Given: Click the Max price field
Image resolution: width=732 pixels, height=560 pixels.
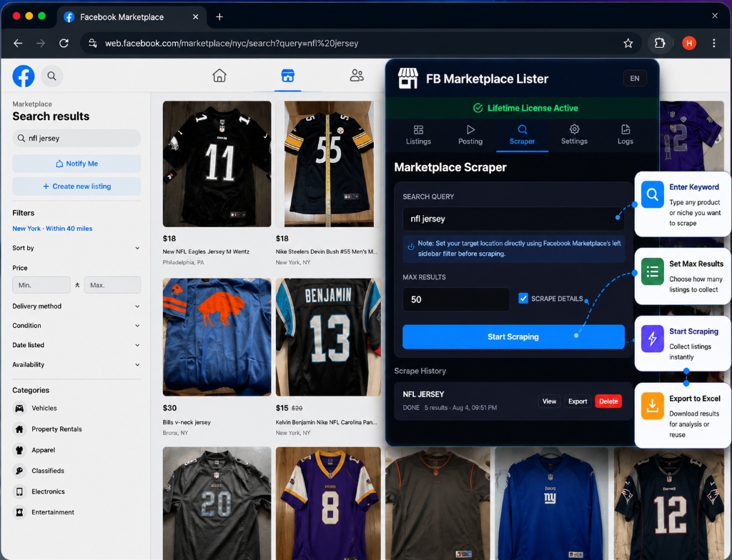Looking at the screenshot, I should coord(112,285).
